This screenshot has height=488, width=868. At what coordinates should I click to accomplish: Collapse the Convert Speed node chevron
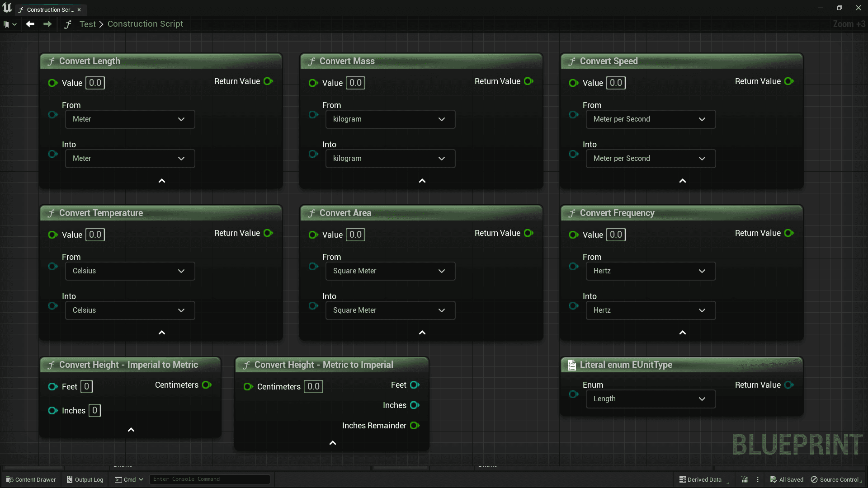pos(683,181)
